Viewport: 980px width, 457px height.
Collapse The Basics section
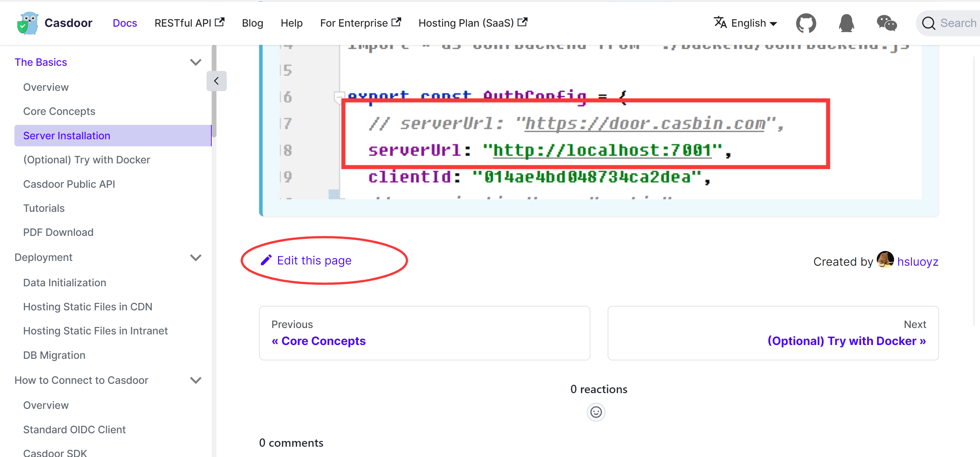196,62
